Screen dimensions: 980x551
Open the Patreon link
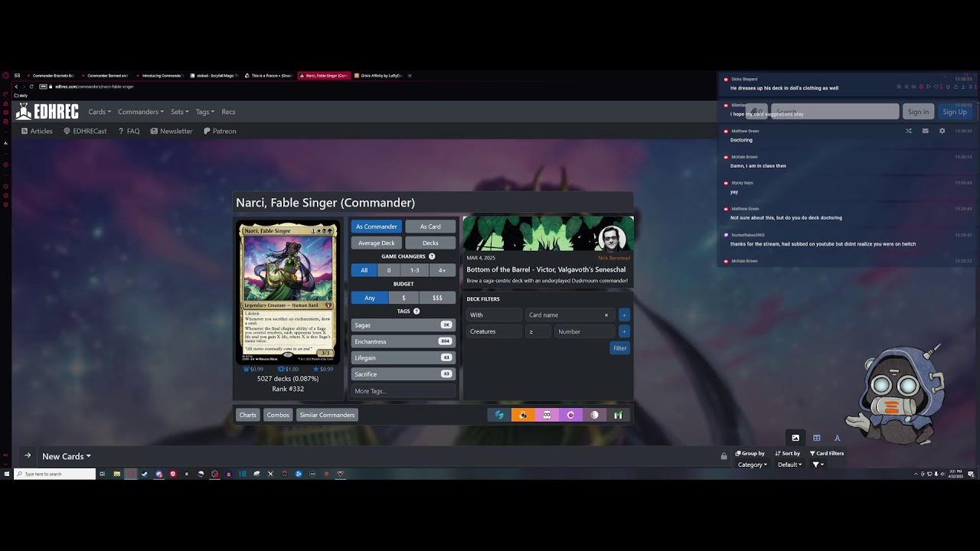point(220,131)
